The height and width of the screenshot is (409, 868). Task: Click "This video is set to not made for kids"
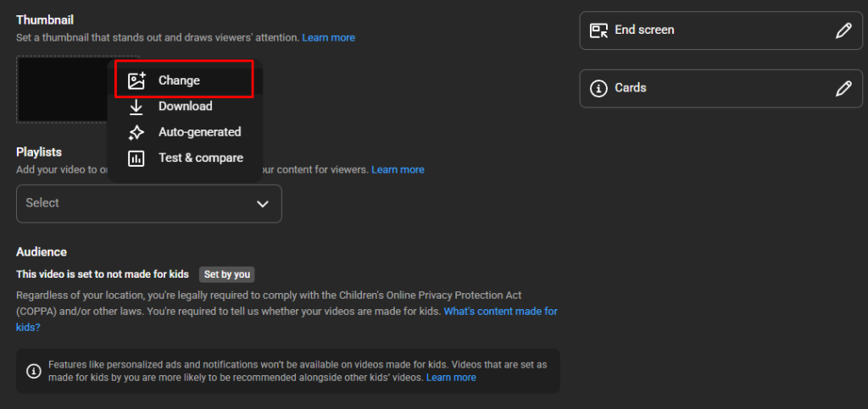[103, 274]
